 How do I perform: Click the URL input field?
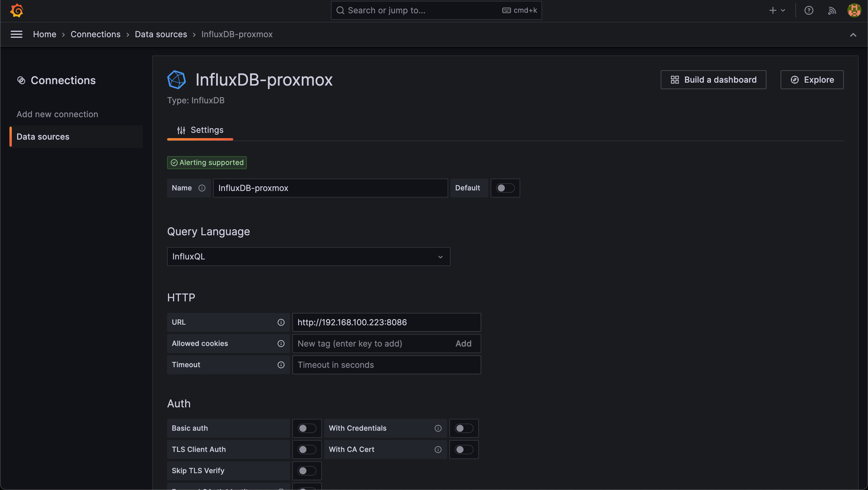(x=386, y=322)
